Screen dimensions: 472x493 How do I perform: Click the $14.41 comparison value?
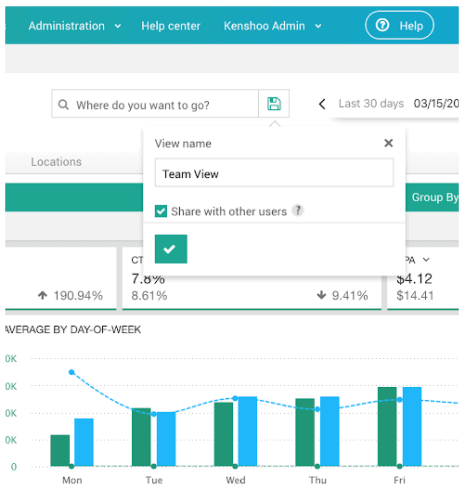415,296
